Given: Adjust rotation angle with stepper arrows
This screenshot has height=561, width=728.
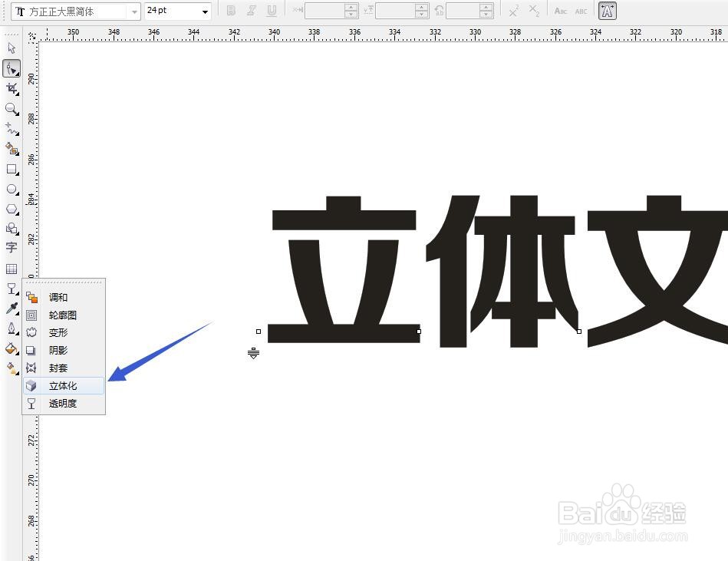Looking at the screenshot, I should [486, 11].
